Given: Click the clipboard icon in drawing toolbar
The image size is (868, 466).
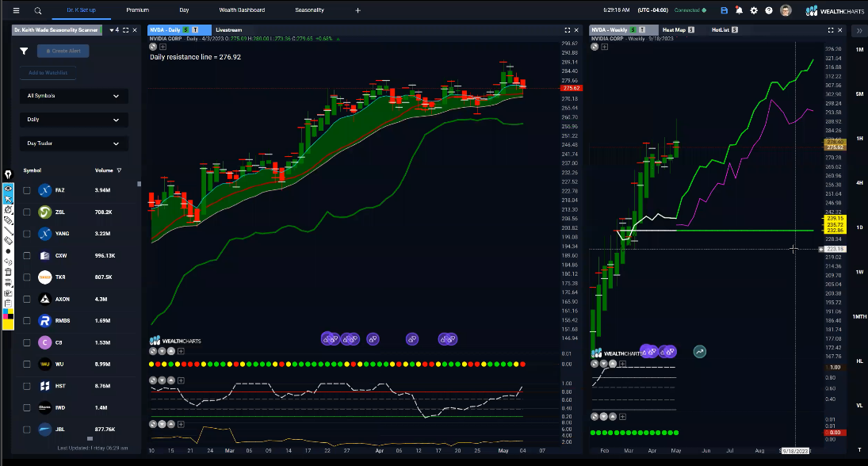Looking at the screenshot, I should pyautogui.click(x=8, y=304).
